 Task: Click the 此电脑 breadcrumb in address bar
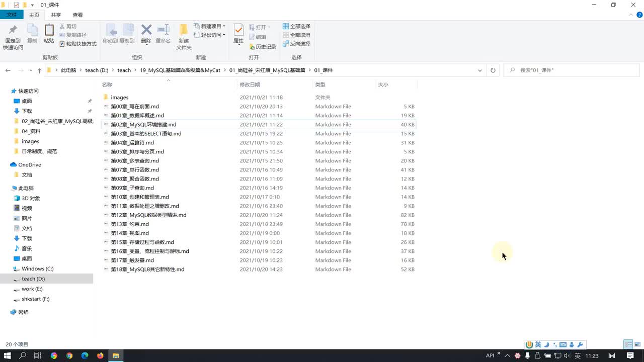68,70
